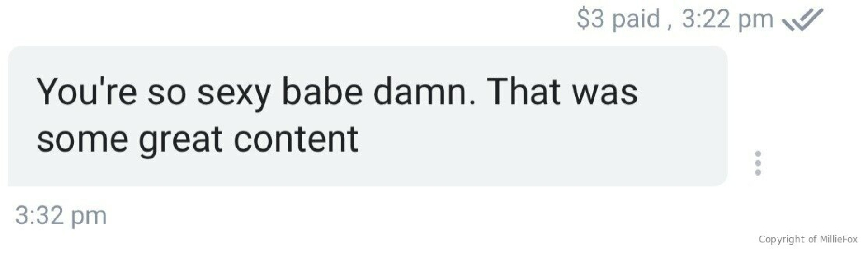Click the word "sexy" in the message
The image size is (868, 255).
click(235, 96)
